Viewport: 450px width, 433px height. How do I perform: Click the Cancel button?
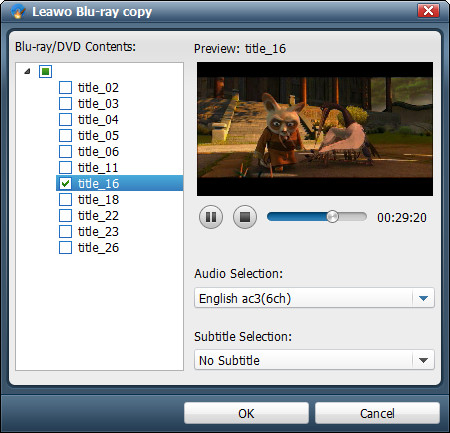[x=377, y=413]
